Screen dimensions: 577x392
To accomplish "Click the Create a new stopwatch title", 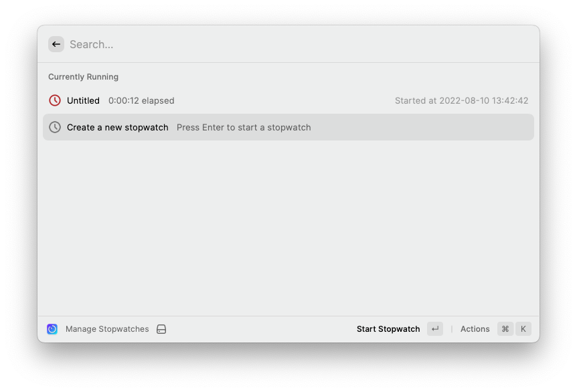I will (117, 128).
